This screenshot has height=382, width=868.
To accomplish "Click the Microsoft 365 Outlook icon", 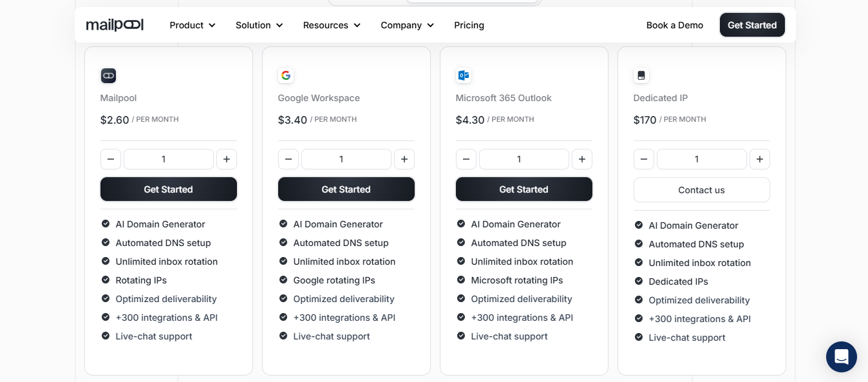I will pyautogui.click(x=464, y=75).
